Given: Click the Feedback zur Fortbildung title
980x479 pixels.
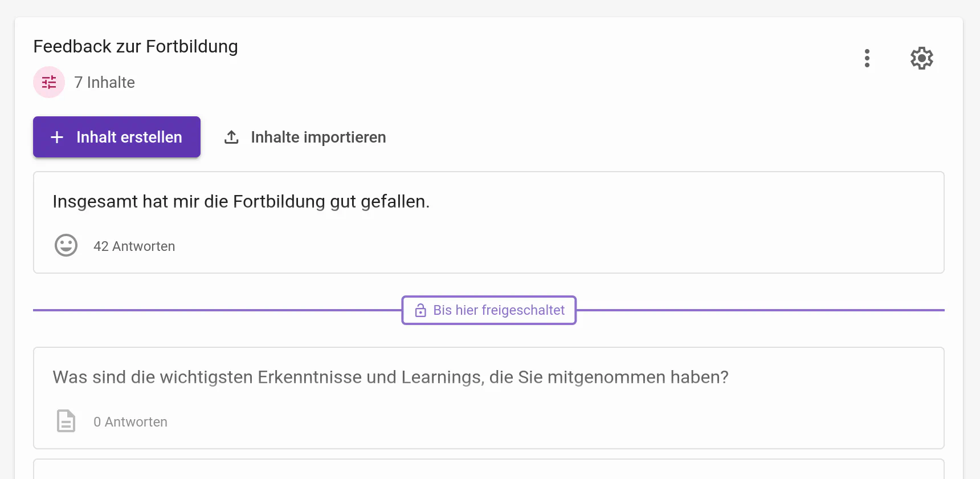Looking at the screenshot, I should point(136,46).
